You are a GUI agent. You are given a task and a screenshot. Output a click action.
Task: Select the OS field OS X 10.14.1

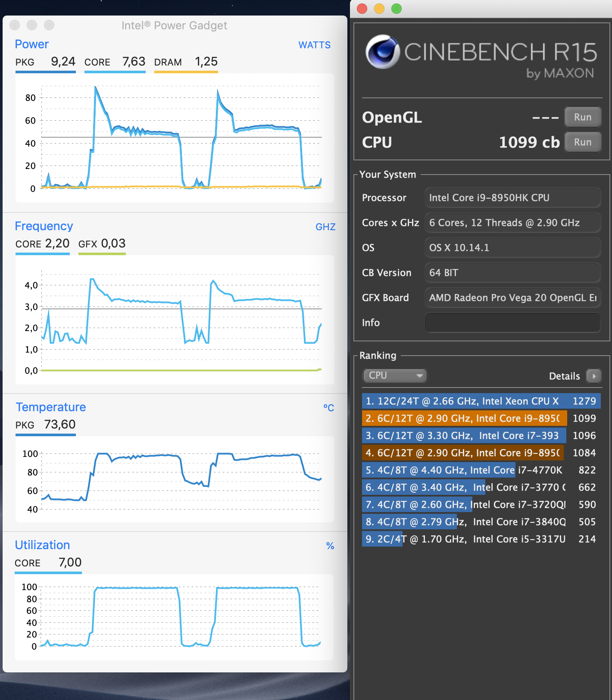512,247
